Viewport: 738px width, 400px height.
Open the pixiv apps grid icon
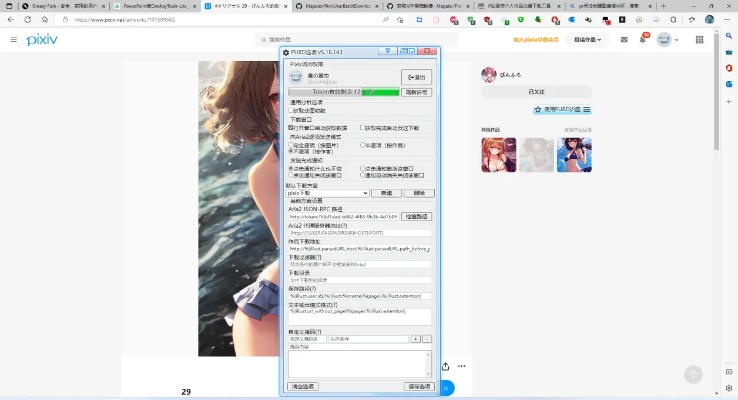tap(699, 40)
